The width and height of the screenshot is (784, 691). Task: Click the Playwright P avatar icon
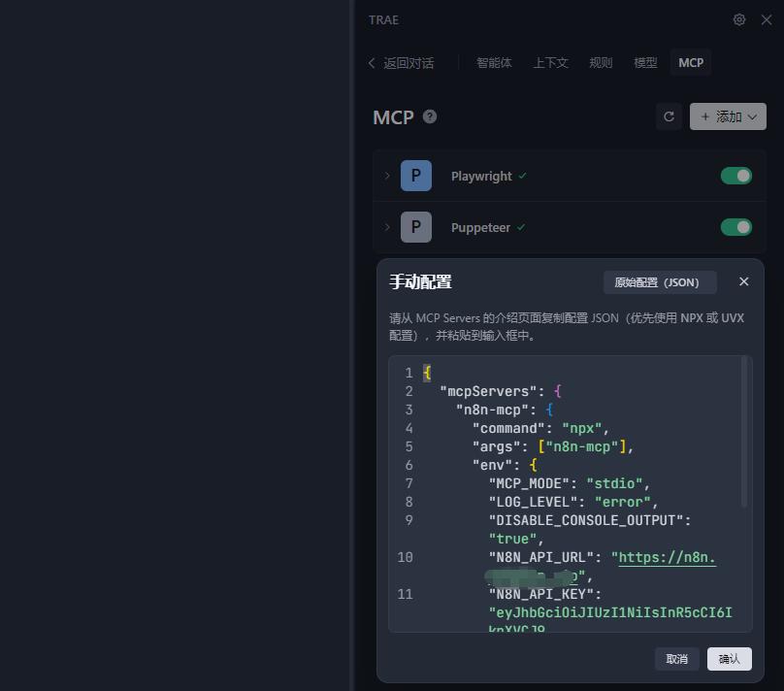click(x=416, y=176)
